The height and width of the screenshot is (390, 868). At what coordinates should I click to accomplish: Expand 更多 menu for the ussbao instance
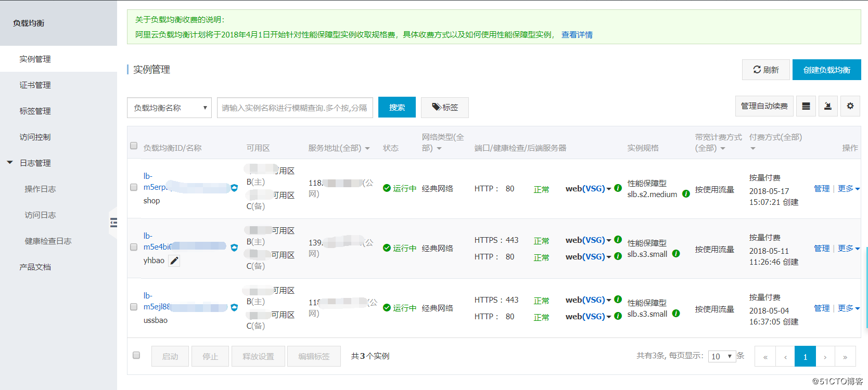click(849, 308)
